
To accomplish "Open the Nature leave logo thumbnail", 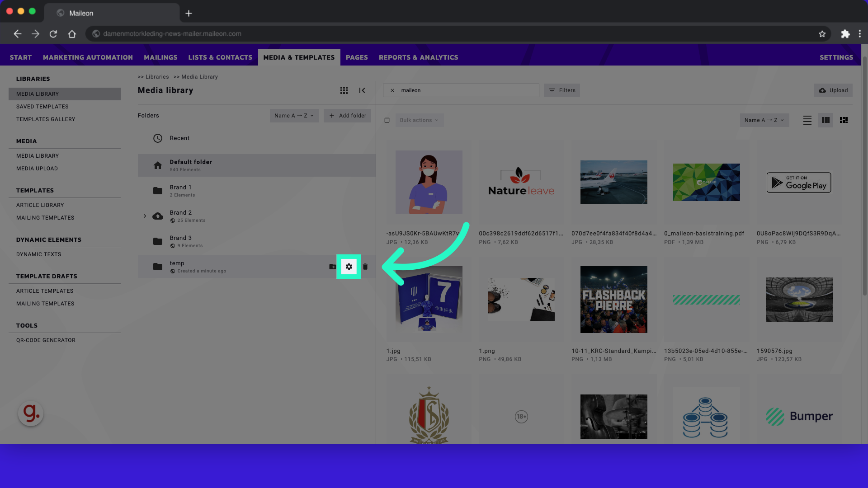I will pos(521,182).
